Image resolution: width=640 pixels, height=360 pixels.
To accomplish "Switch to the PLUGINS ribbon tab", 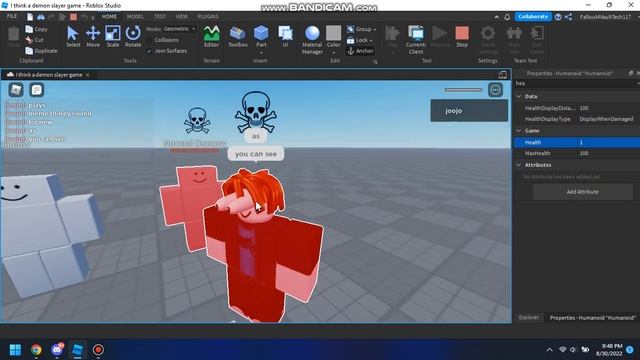I will click(x=208, y=16).
